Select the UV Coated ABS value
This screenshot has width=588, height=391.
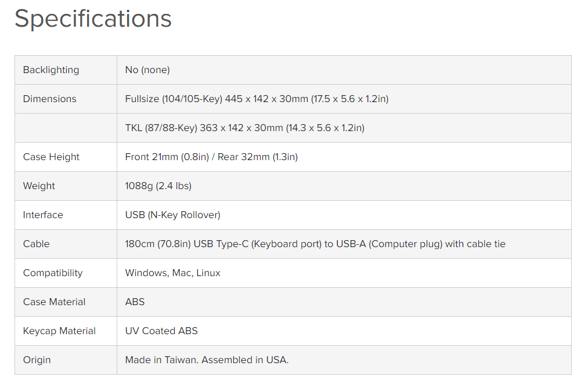coord(161,331)
